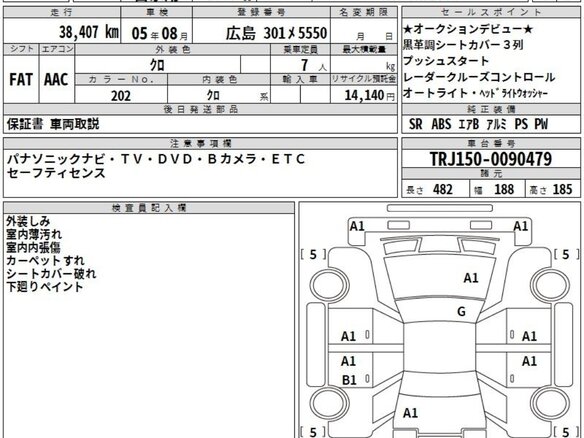Select the 最大積載量 header
The image size is (584, 438).
(x=364, y=50)
